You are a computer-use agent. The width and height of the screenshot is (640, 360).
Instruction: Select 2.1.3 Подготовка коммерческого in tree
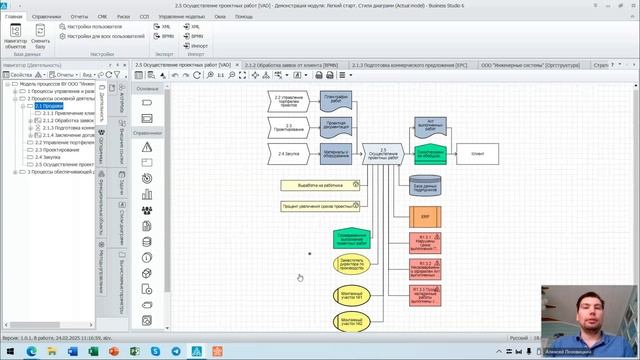pyautogui.click(x=68, y=128)
